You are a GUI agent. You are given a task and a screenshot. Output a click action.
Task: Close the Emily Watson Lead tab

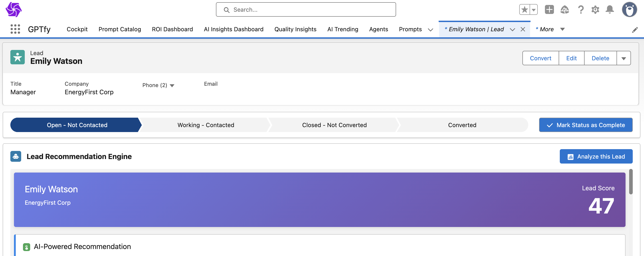(x=523, y=29)
